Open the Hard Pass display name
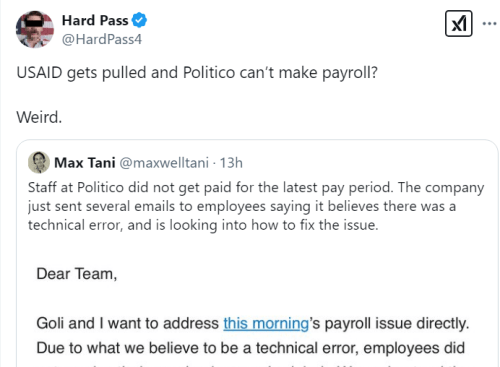This screenshot has height=367, width=500. [95, 21]
